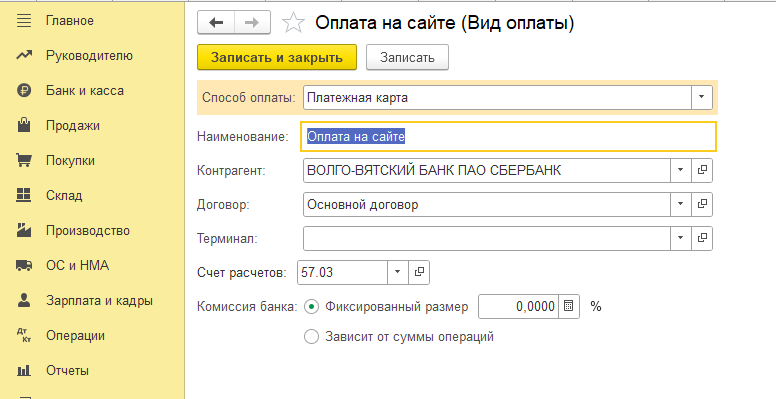The width and height of the screenshot is (776, 399).
Task: Open the Зарплата и кадры menu section
Action: coord(99,300)
